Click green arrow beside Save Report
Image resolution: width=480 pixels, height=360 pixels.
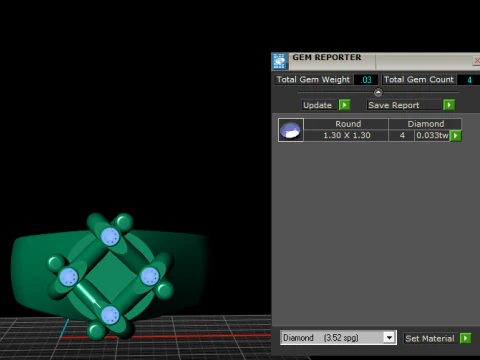point(449,105)
